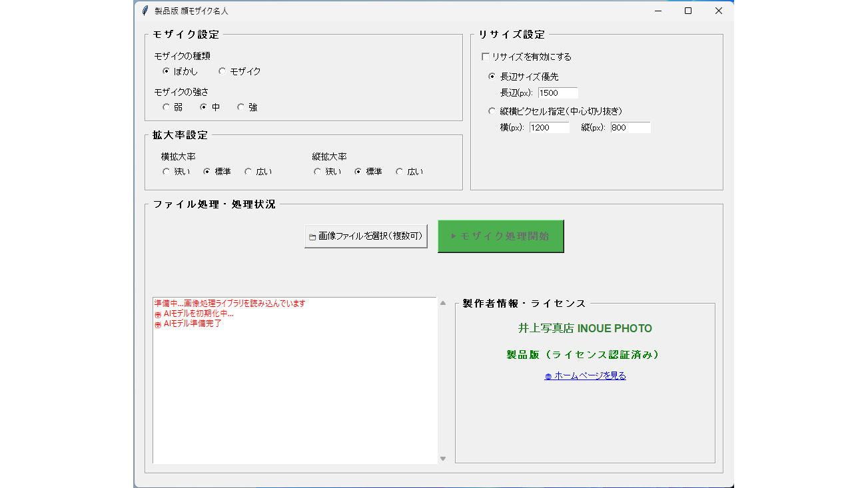Select 標準 for the vertical expansion rate

point(356,171)
